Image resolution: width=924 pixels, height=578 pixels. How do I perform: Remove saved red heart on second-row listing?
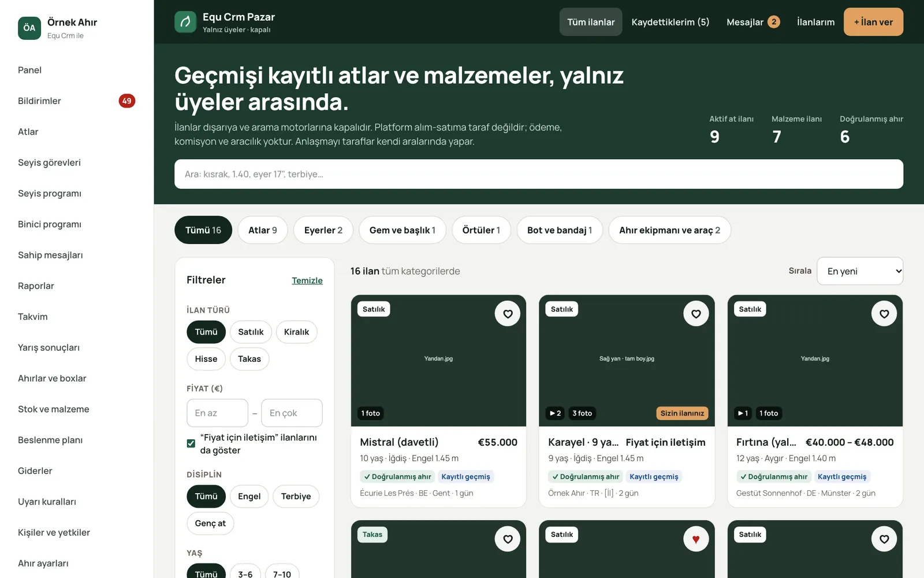point(696,539)
